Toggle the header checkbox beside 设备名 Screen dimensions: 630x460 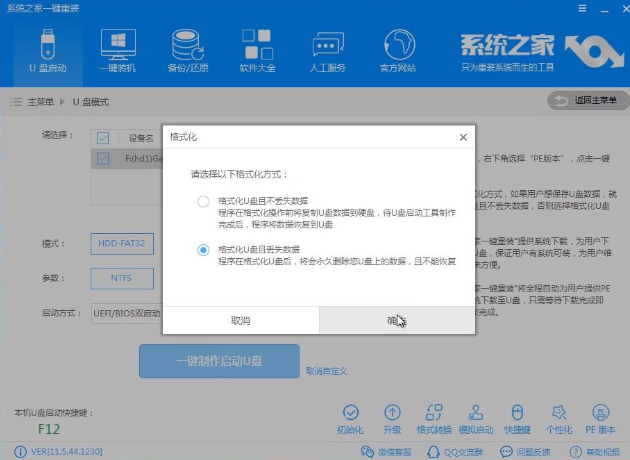103,138
